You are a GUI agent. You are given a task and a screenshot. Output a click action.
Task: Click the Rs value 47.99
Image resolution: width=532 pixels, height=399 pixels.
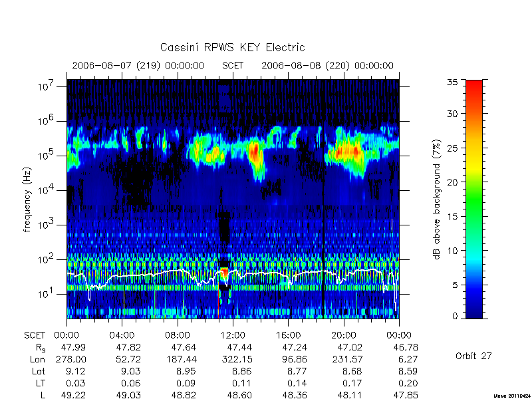(73, 347)
